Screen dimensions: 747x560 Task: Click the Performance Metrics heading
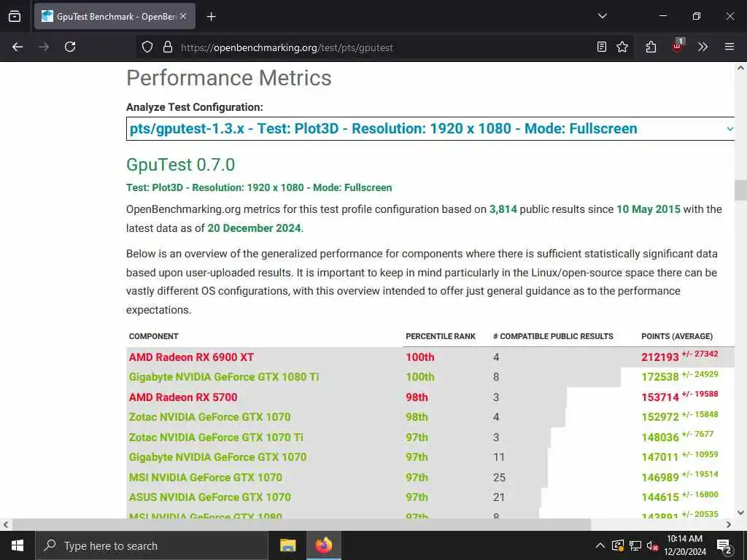coord(228,78)
